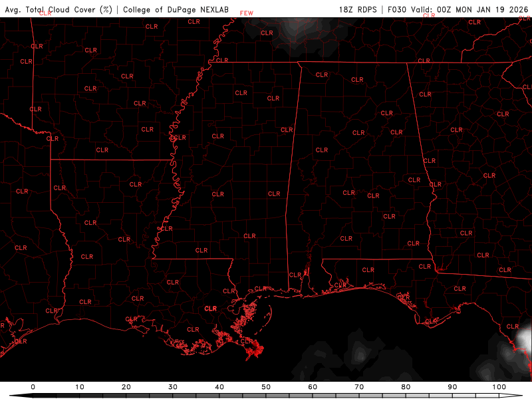Click the '60' label on the colorbar
The image size is (532, 399).
coord(313,387)
